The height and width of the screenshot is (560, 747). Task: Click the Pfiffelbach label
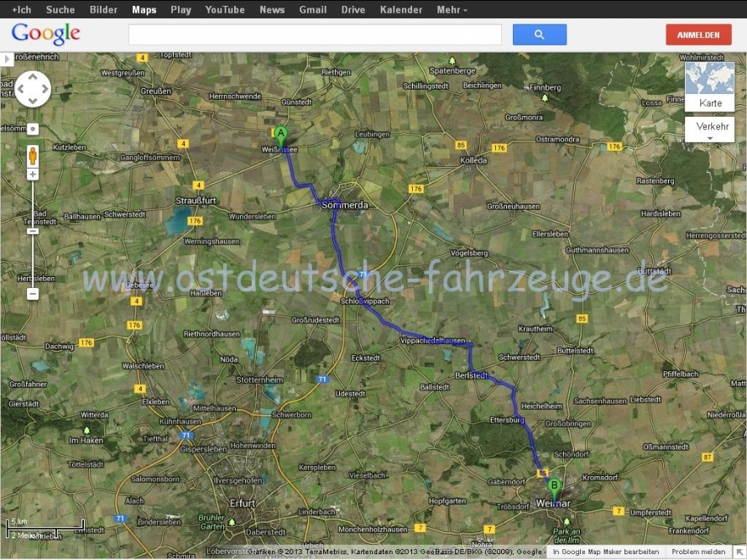tap(681, 374)
